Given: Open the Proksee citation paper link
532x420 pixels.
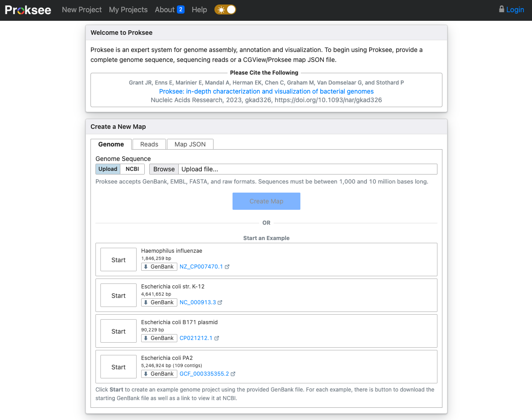Looking at the screenshot, I should [x=266, y=91].
